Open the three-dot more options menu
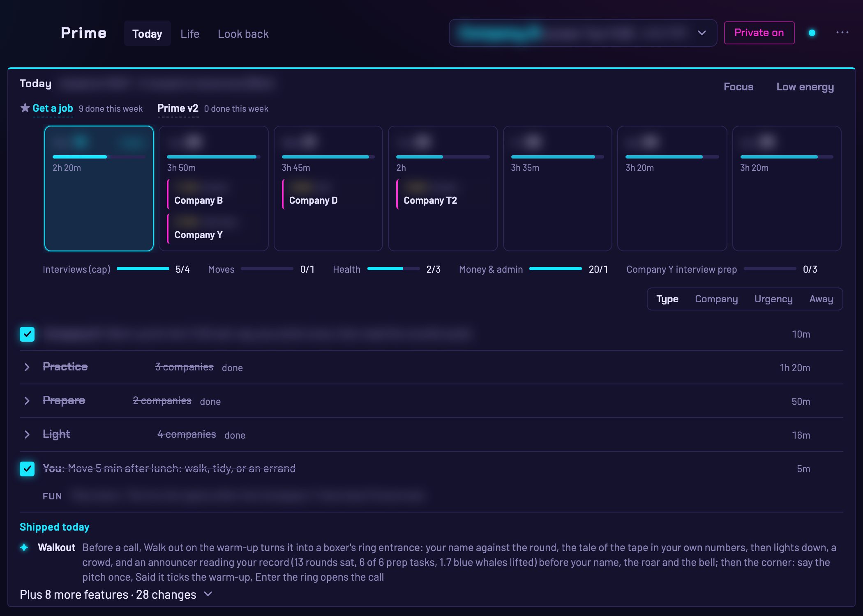This screenshot has height=616, width=863. 842,33
